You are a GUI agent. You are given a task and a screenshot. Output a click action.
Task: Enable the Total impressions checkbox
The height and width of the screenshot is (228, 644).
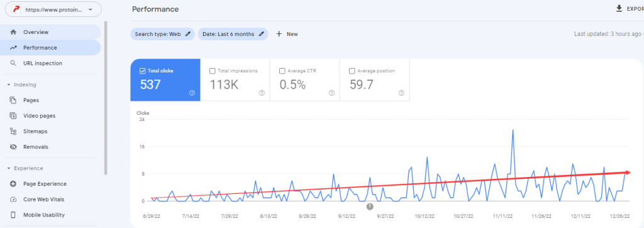(213, 71)
